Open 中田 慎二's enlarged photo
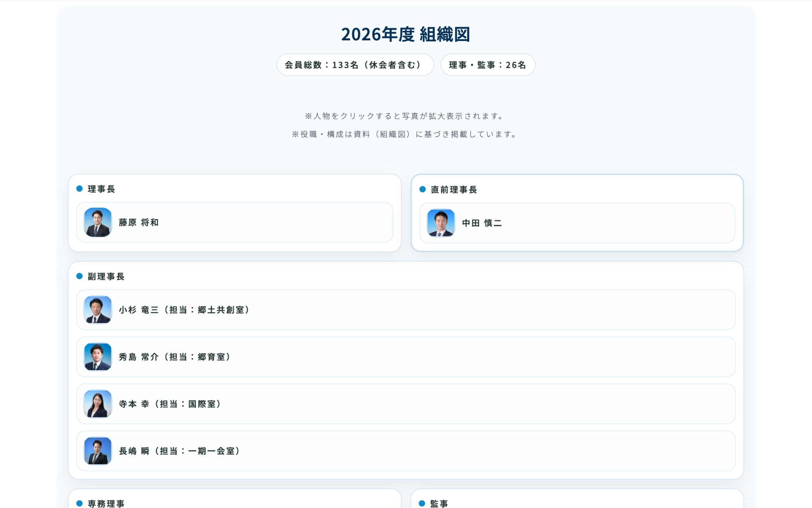Viewport: 812px width, 508px height. click(441, 222)
